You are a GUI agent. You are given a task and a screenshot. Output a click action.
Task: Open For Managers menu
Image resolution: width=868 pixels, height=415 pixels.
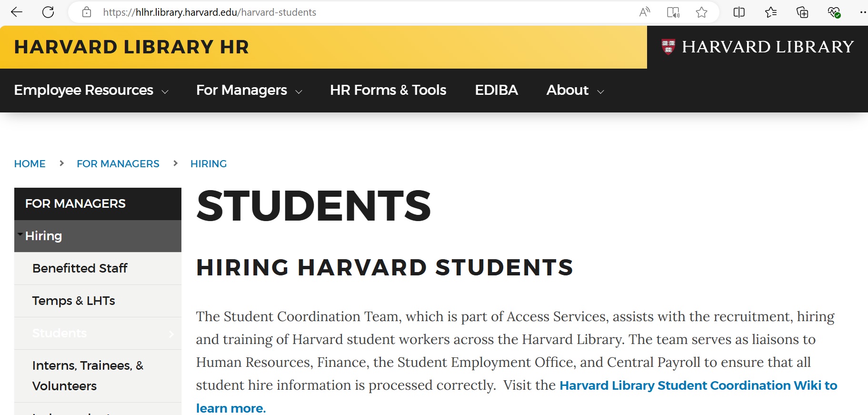(x=241, y=90)
